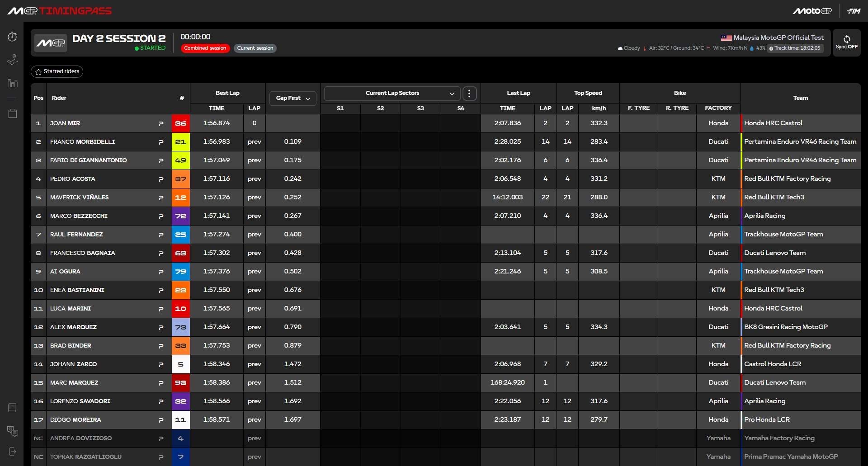This screenshot has width=868, height=466.
Task: Expand the Current Lap Sectors dropdown
Action: (392, 93)
